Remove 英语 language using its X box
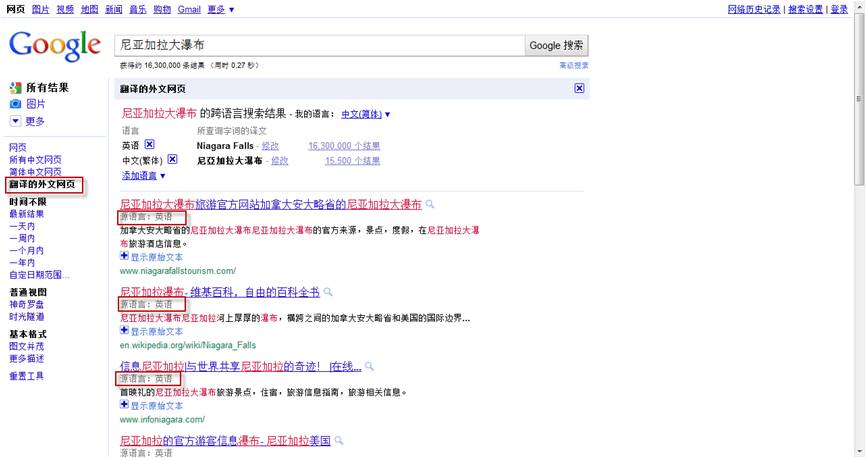The width and height of the screenshot is (866, 458). (149, 144)
